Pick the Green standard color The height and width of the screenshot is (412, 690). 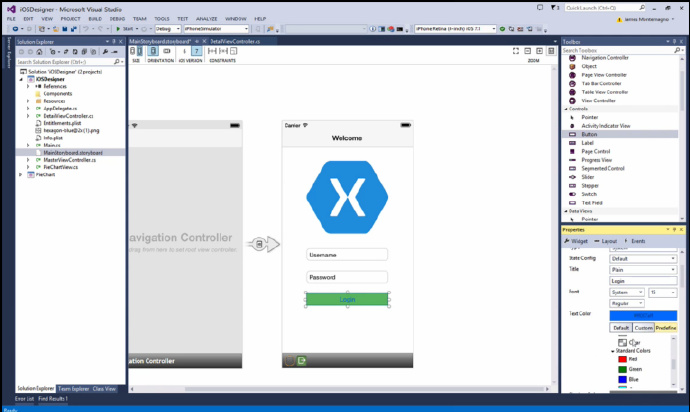(x=630, y=369)
